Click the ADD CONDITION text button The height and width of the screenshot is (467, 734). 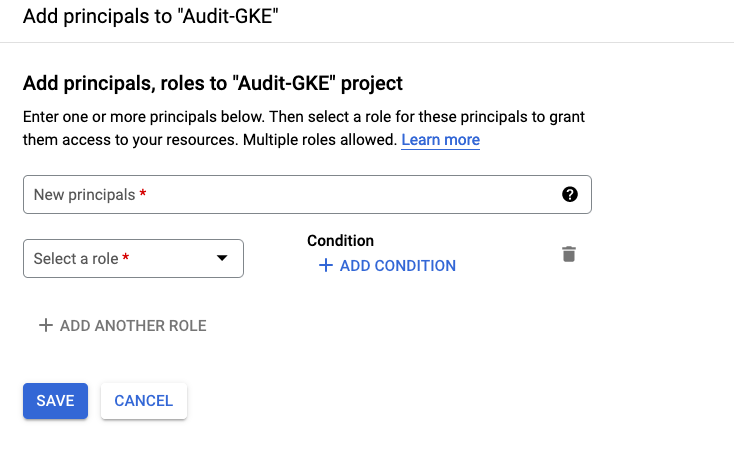[x=397, y=266]
